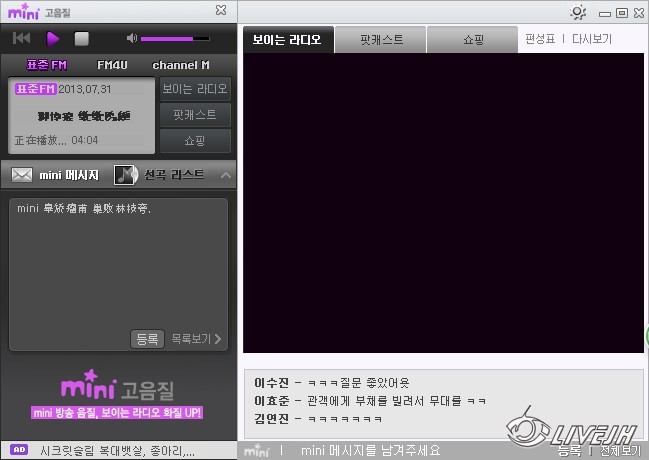Open the 목록보기 link
This screenshot has width=649, height=460.
click(191, 339)
